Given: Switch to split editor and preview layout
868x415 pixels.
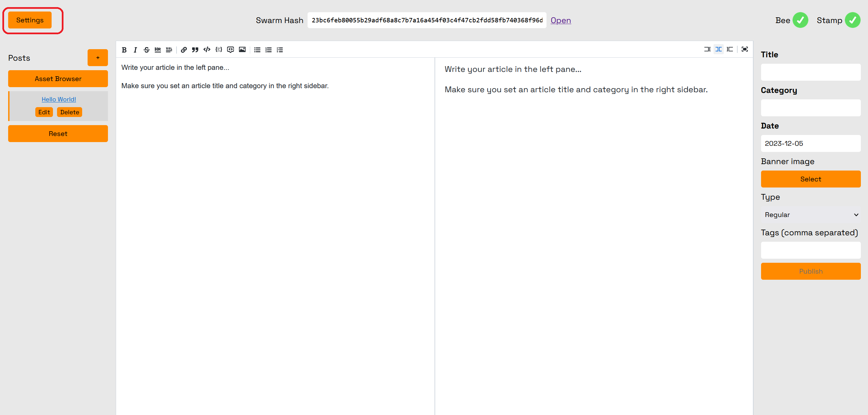Looking at the screenshot, I should point(718,50).
